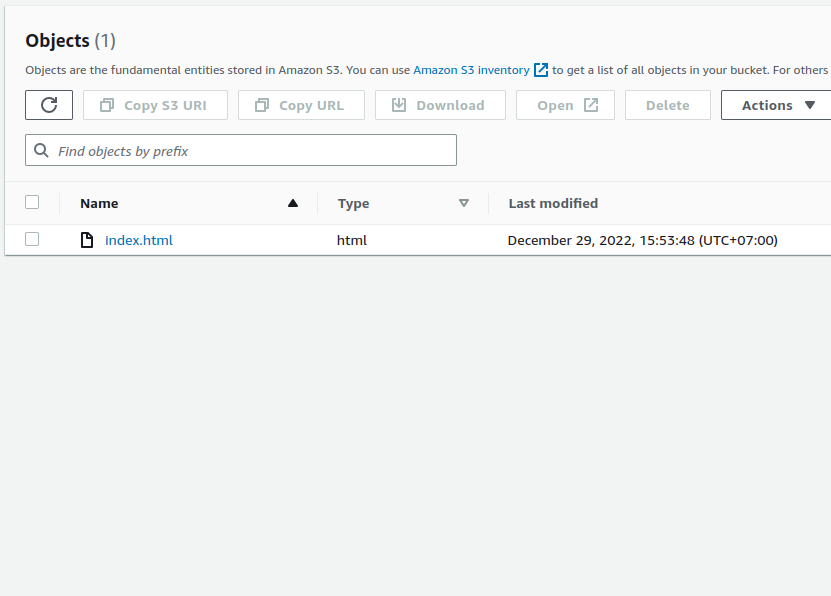
Task: Open the index.html object link
Action: [139, 240]
